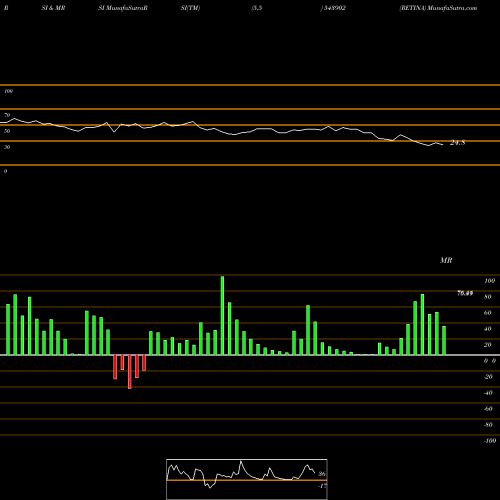
Task: Click the '20' label on the MR axis
Action: 487,345
